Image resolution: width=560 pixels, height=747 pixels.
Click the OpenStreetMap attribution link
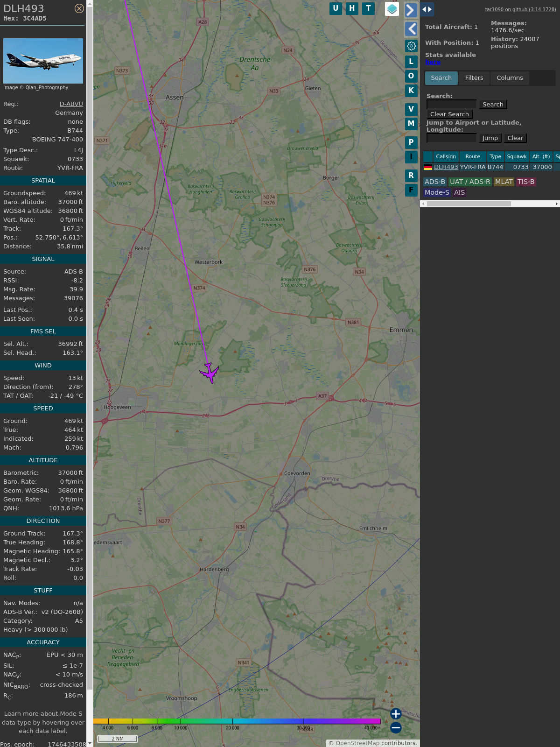(357, 743)
